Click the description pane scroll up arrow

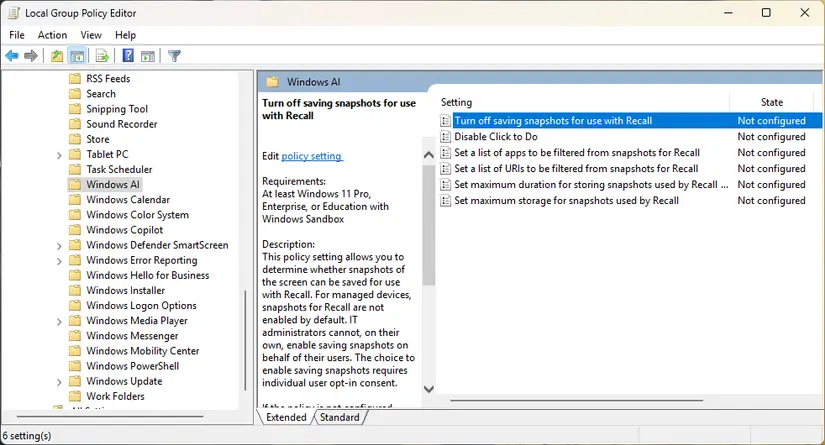click(x=429, y=155)
